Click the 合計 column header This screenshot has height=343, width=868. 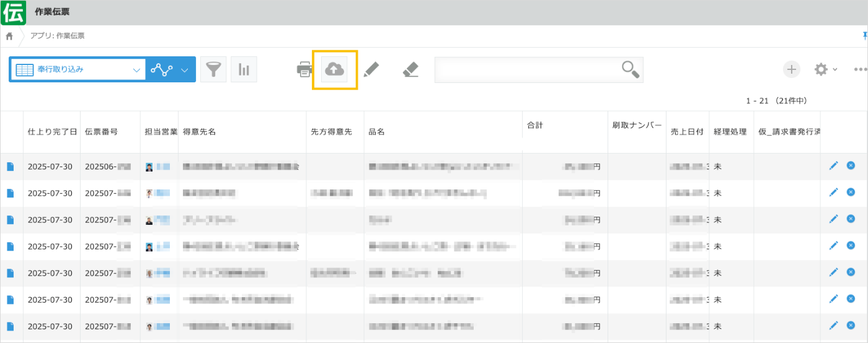534,125
